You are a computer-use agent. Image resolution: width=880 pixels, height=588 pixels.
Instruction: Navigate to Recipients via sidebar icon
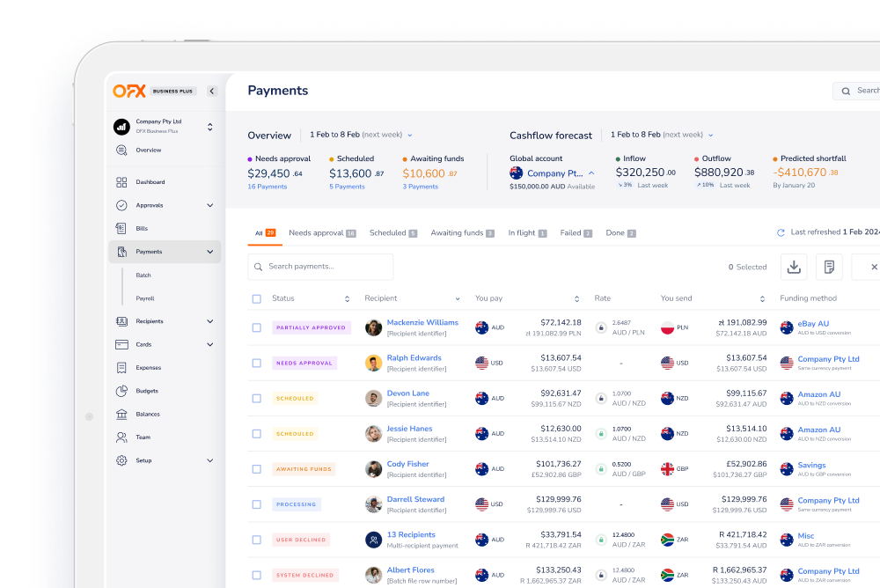(x=150, y=321)
